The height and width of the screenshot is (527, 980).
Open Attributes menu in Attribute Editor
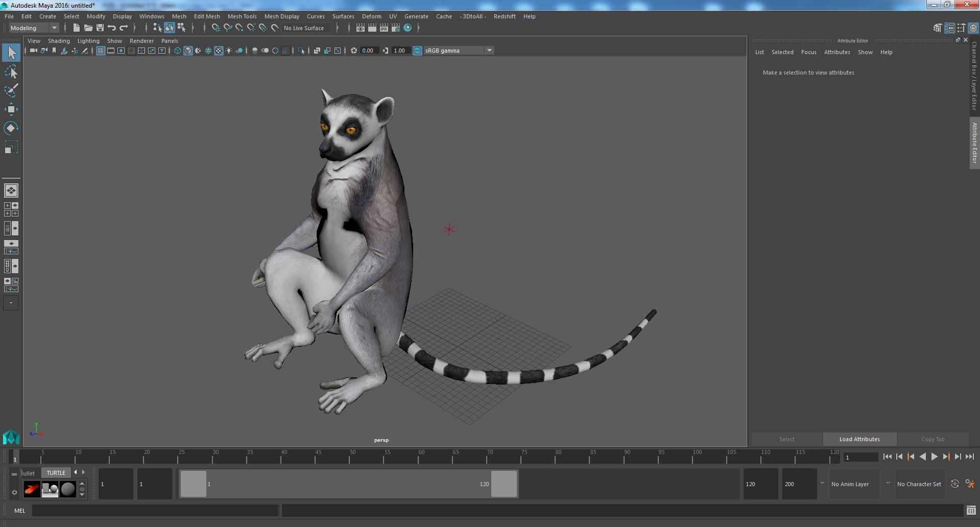point(837,52)
